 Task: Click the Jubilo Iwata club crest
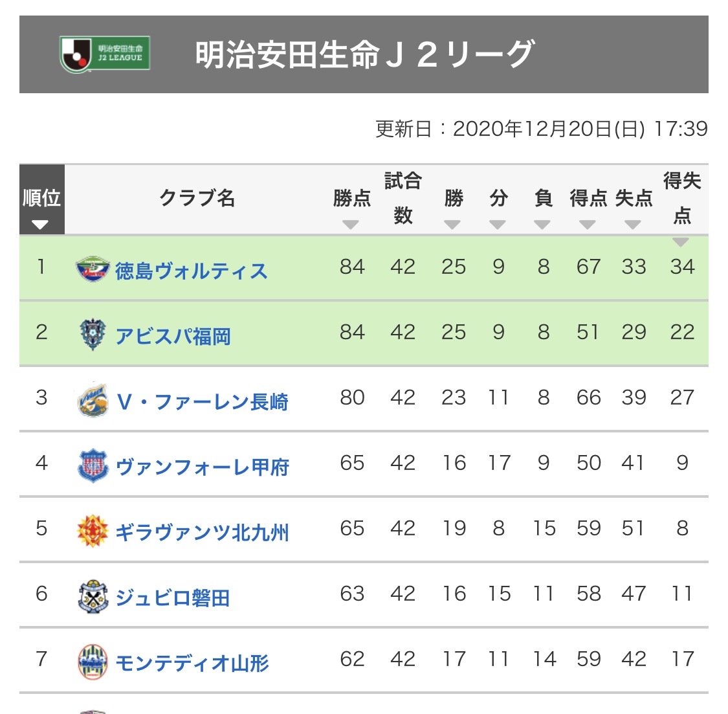click(x=93, y=596)
